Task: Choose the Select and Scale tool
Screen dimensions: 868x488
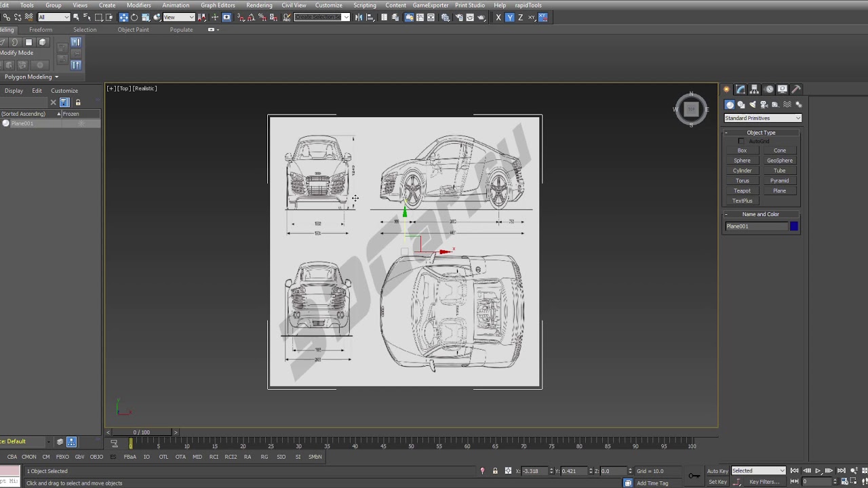Action: (146, 17)
